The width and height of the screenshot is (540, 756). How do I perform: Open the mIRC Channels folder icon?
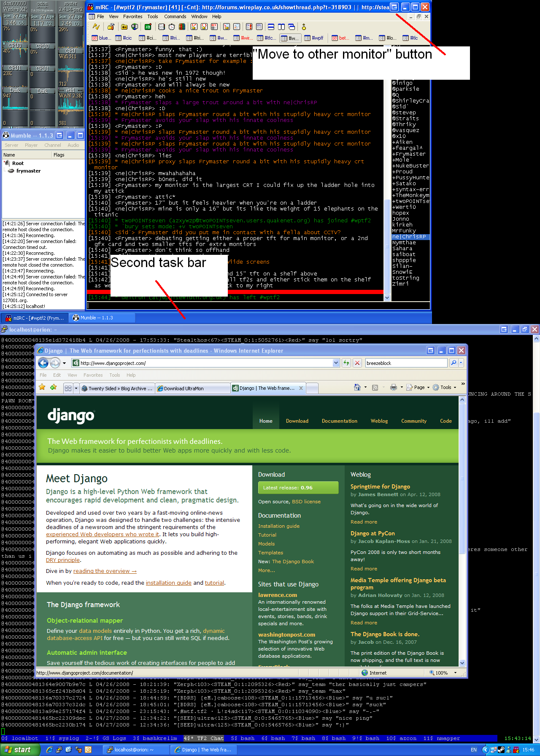pos(124,27)
